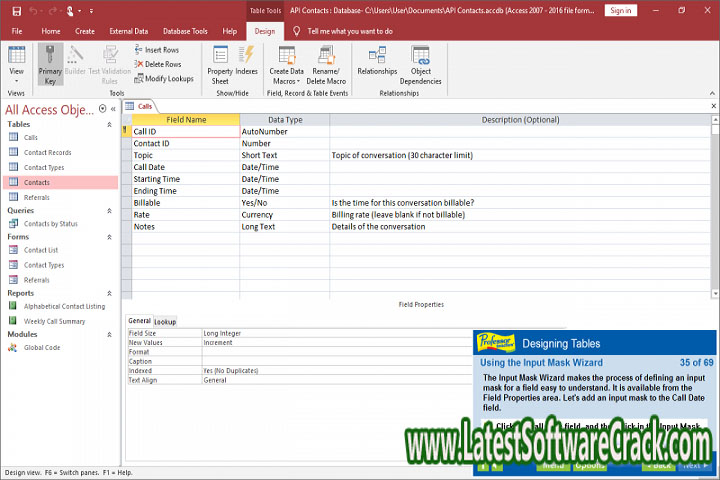720x480 pixels.
Task: Close the Calls table tab
Action: pos(714,106)
